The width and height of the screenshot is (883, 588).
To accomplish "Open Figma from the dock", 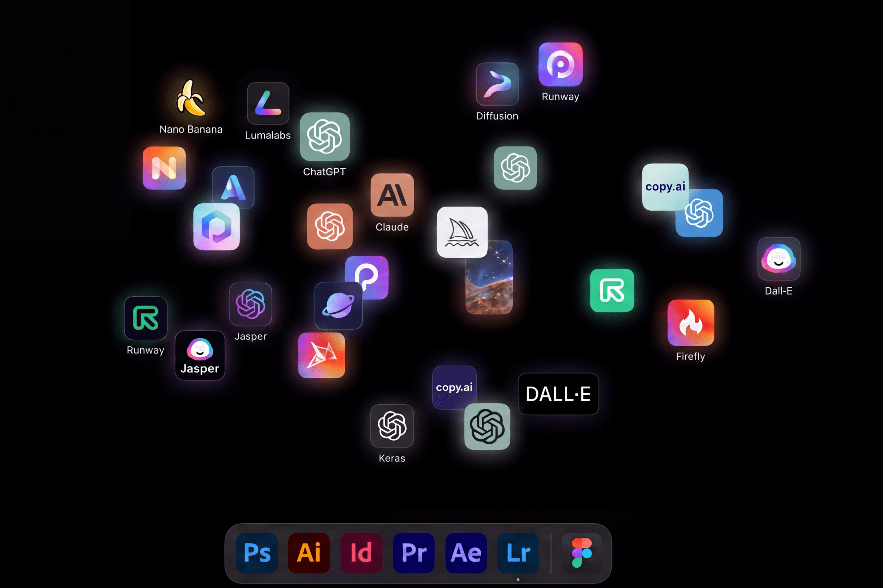I will pyautogui.click(x=581, y=553).
